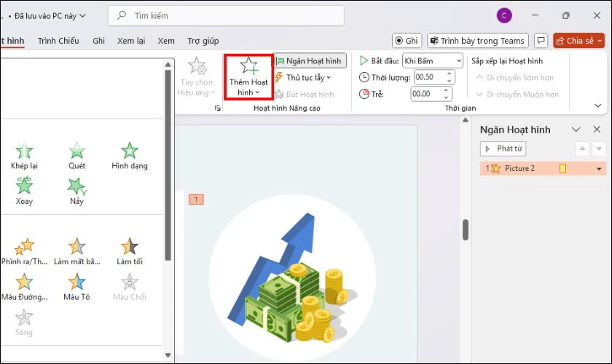612x364 pixels.
Task: Click the animation gallery scrollbar thumb
Action: [168, 165]
